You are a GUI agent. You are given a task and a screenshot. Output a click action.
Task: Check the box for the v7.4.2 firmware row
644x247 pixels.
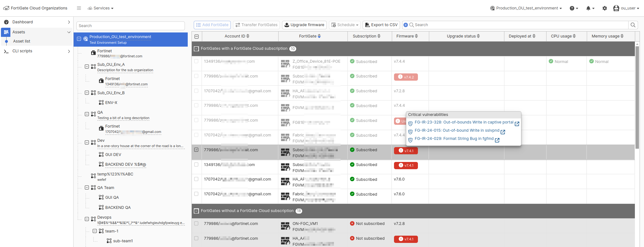click(197, 76)
